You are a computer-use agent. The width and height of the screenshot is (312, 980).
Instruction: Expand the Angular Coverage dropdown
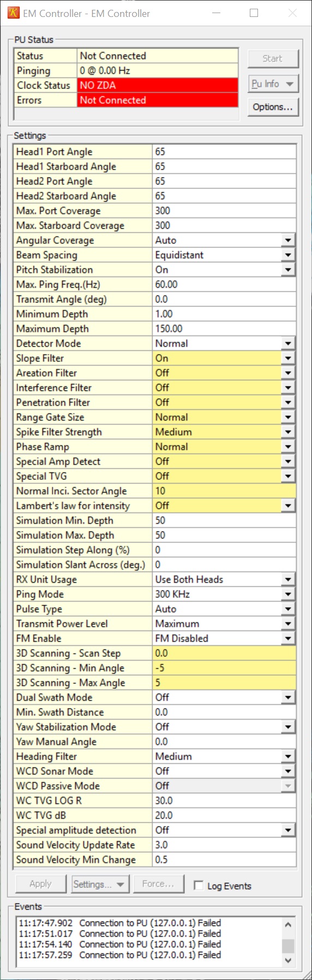[288, 240]
